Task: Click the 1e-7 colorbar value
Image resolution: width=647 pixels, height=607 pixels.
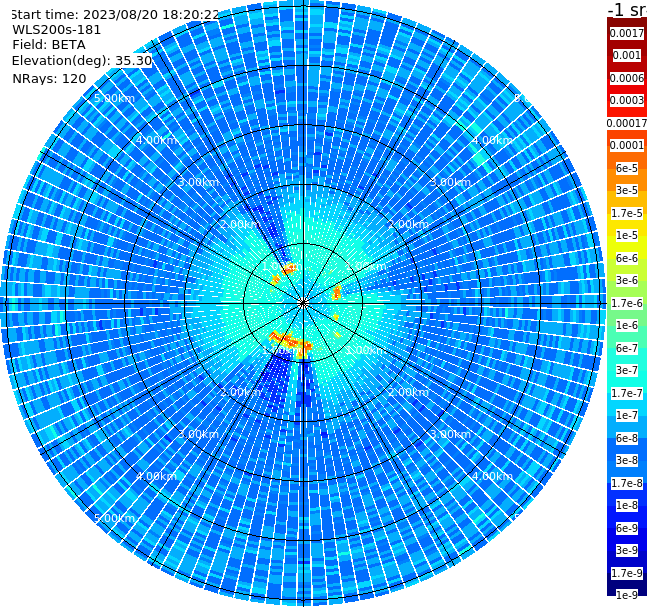Action: (x=627, y=415)
